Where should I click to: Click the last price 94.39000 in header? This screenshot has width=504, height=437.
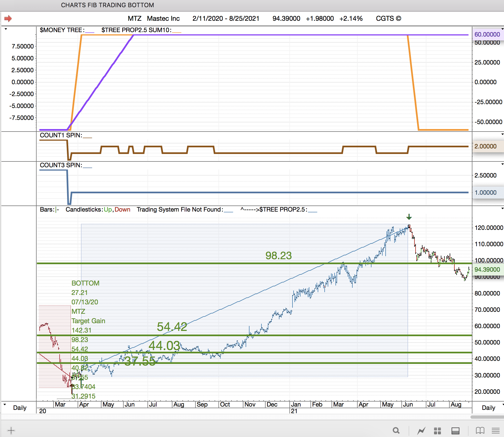286,19
